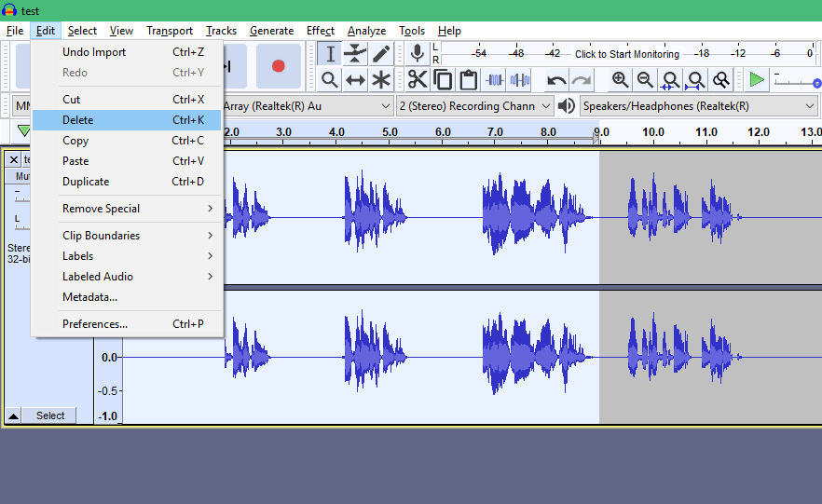
Task: Pick the Draw (pencil) tool
Action: click(381, 54)
